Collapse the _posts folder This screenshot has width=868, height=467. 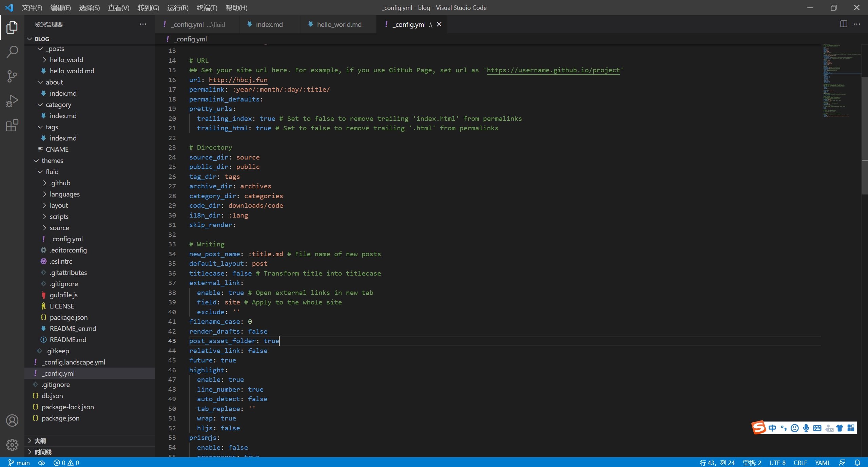[89, 49]
